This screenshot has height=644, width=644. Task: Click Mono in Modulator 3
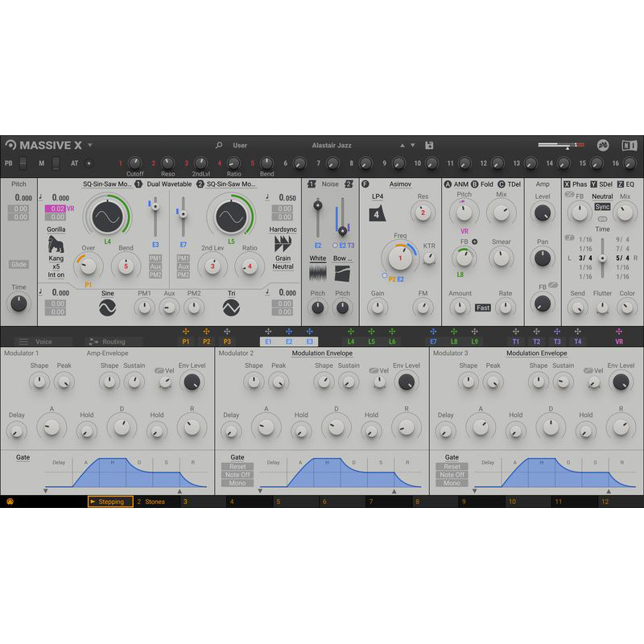click(x=452, y=483)
